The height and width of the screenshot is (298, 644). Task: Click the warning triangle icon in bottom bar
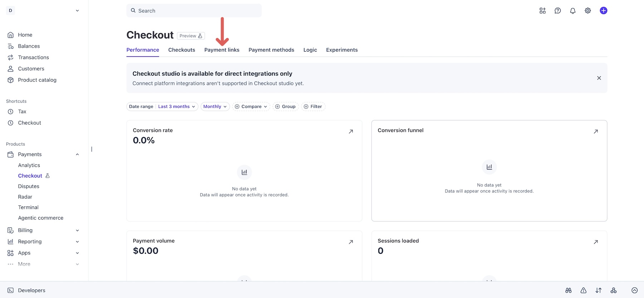584,290
